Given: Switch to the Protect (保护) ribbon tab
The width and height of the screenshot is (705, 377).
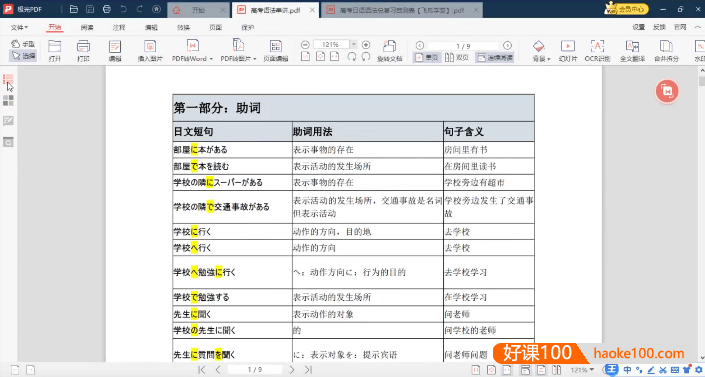Looking at the screenshot, I should 247,27.
